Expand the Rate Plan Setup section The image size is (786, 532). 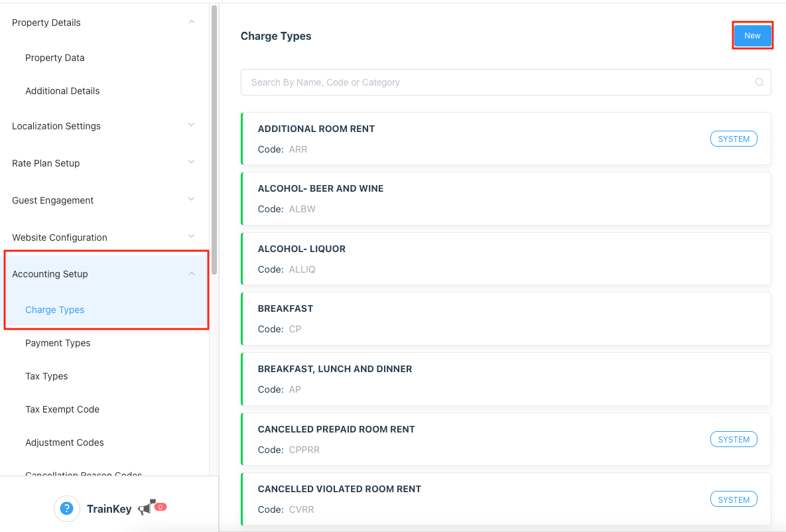tap(192, 163)
